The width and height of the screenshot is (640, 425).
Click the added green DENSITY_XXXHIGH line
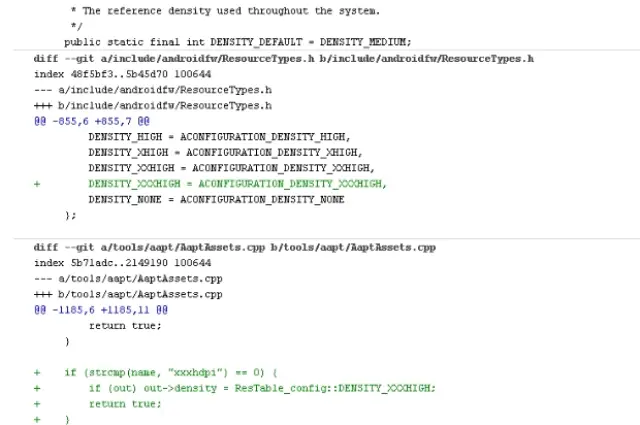(x=237, y=184)
